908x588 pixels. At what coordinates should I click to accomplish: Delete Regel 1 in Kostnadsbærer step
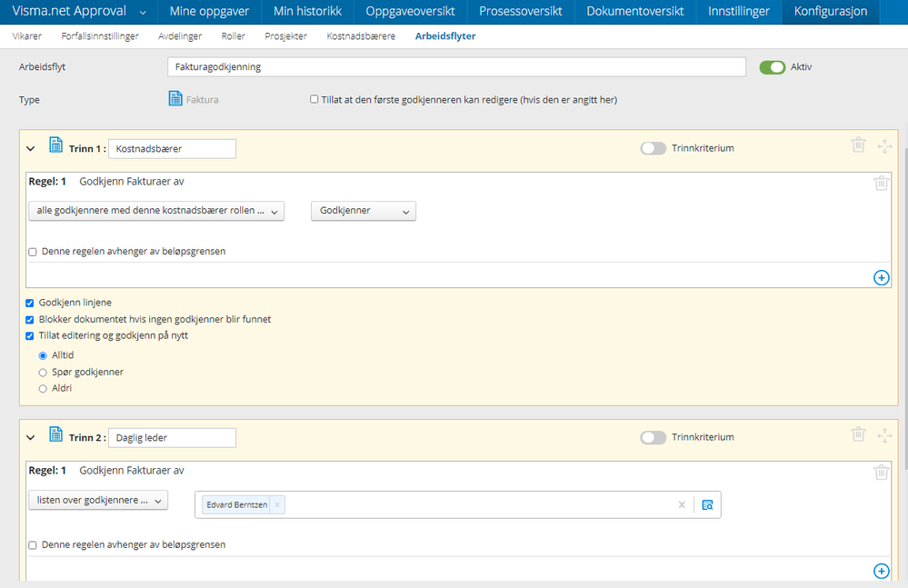[881, 183]
